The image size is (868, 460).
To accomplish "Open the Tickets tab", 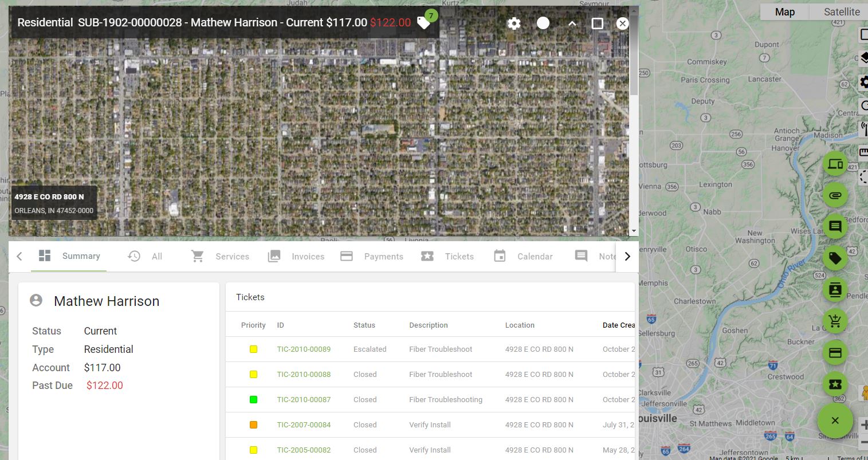I will click(x=447, y=257).
